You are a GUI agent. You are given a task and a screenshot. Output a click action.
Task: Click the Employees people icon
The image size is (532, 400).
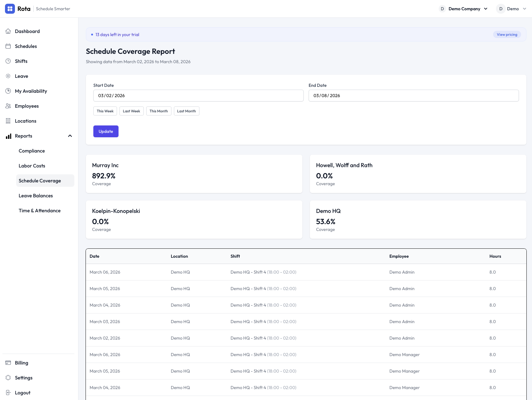point(8,106)
